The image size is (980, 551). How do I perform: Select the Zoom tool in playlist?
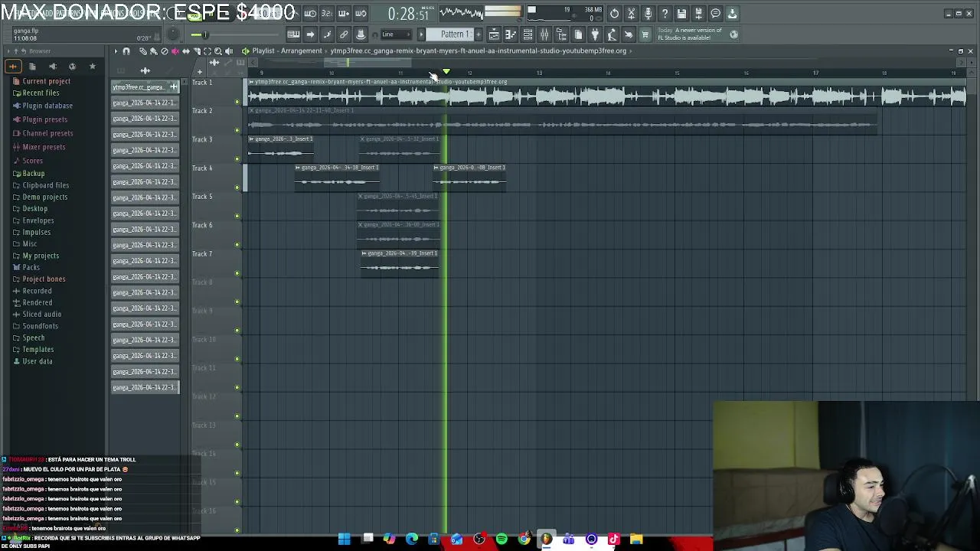tap(217, 51)
